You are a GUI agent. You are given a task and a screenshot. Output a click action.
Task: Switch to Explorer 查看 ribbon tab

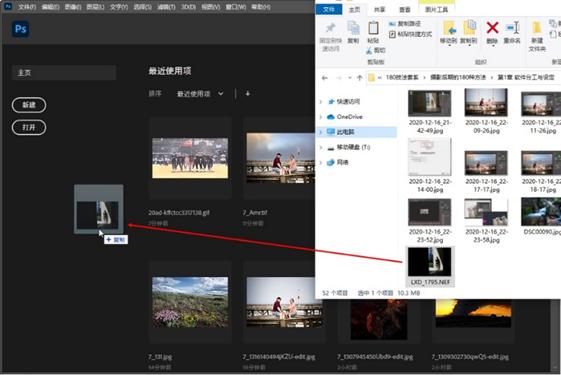pos(405,10)
